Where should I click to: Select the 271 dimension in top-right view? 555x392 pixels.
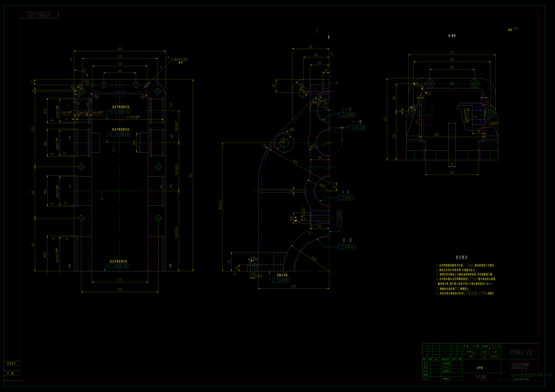pyautogui.click(x=452, y=53)
